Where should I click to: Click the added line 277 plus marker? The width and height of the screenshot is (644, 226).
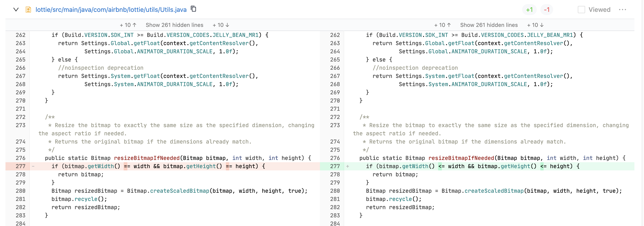[x=348, y=166]
